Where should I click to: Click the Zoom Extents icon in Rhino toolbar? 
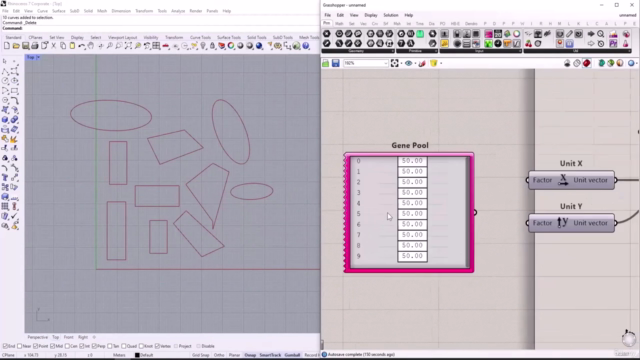128,46
